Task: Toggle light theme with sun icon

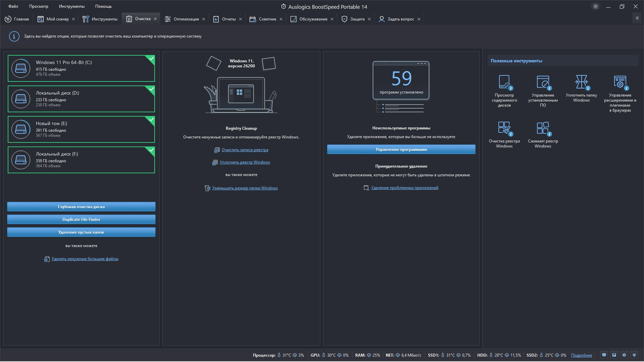Action: [x=596, y=6]
